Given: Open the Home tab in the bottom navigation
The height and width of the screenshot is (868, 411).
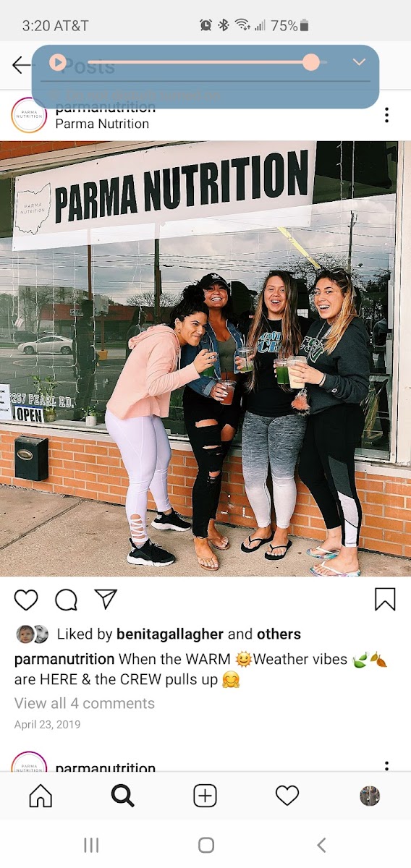Looking at the screenshot, I should [41, 796].
